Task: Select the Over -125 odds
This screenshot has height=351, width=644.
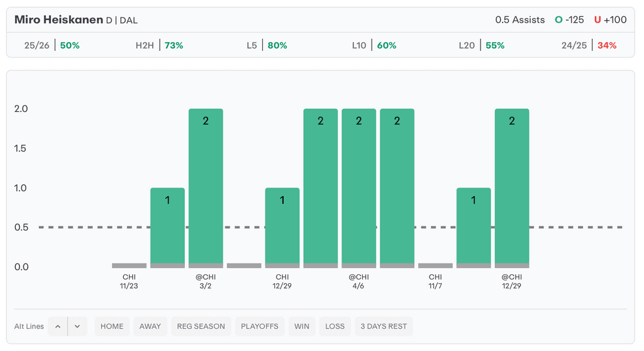Action: [x=569, y=19]
